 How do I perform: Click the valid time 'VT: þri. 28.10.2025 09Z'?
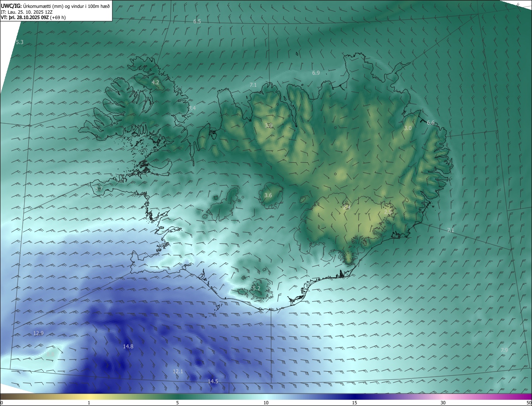tap(25, 17)
